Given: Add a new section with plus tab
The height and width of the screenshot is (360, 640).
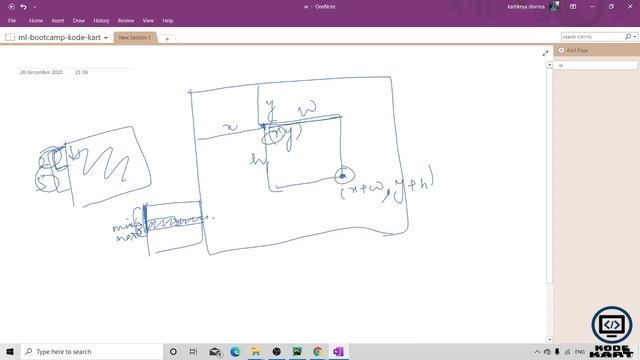Looking at the screenshot, I should pos(167,39).
